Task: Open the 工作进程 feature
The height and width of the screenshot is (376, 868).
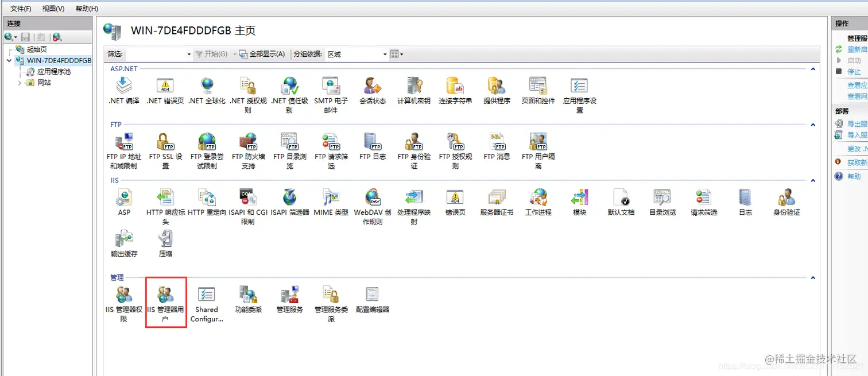Action: click(x=538, y=202)
